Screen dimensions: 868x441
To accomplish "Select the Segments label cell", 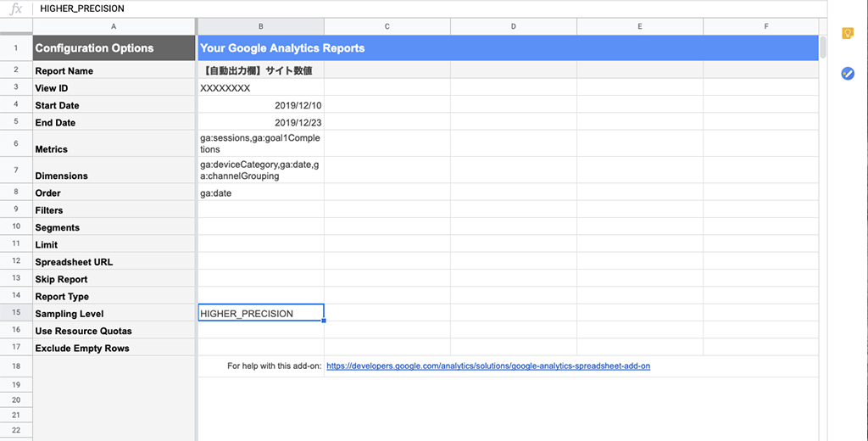I will pos(114,226).
